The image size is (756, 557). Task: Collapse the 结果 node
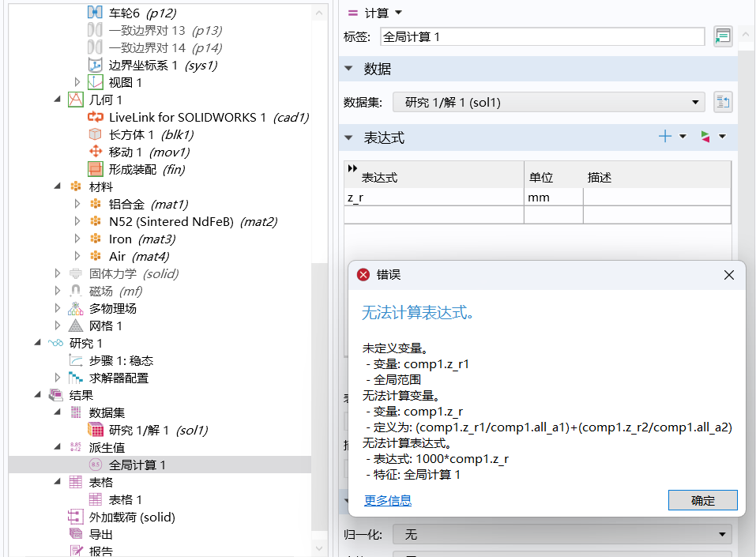(38, 395)
